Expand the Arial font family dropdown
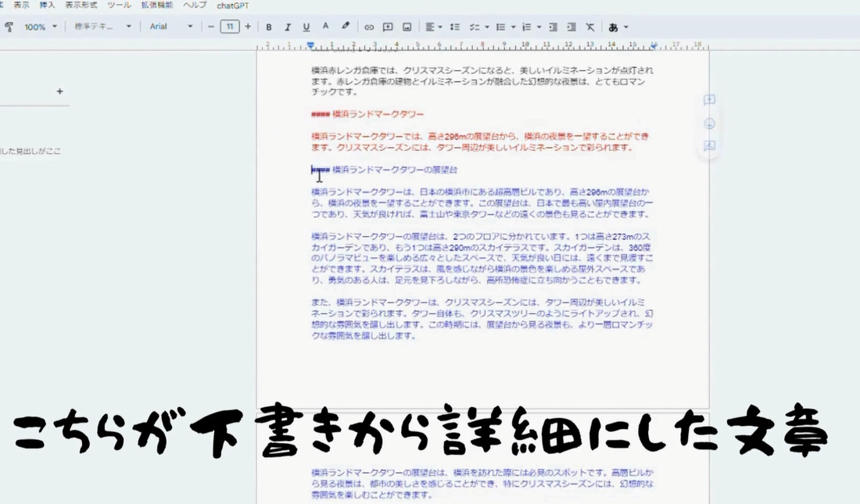Viewport: 860px width, 504px height. 171,27
